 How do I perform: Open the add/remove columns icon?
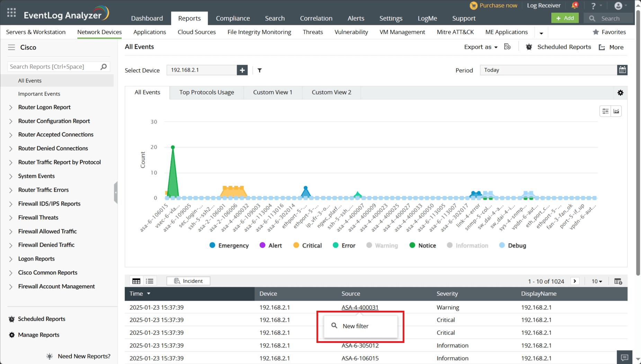pos(618,281)
